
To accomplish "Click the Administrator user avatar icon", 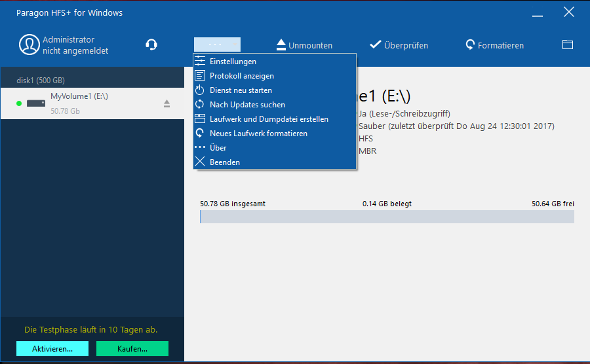I will [29, 45].
